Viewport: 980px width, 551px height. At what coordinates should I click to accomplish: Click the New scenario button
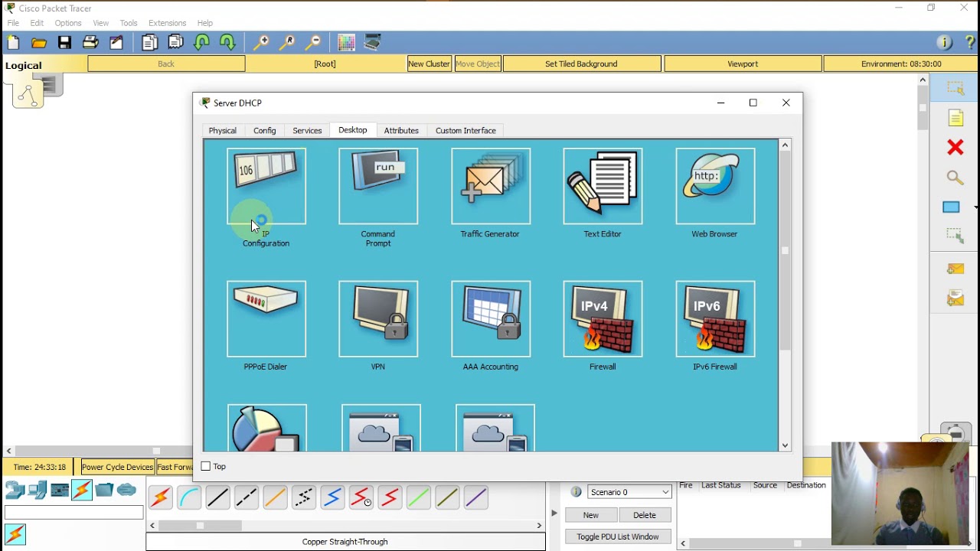tap(591, 515)
